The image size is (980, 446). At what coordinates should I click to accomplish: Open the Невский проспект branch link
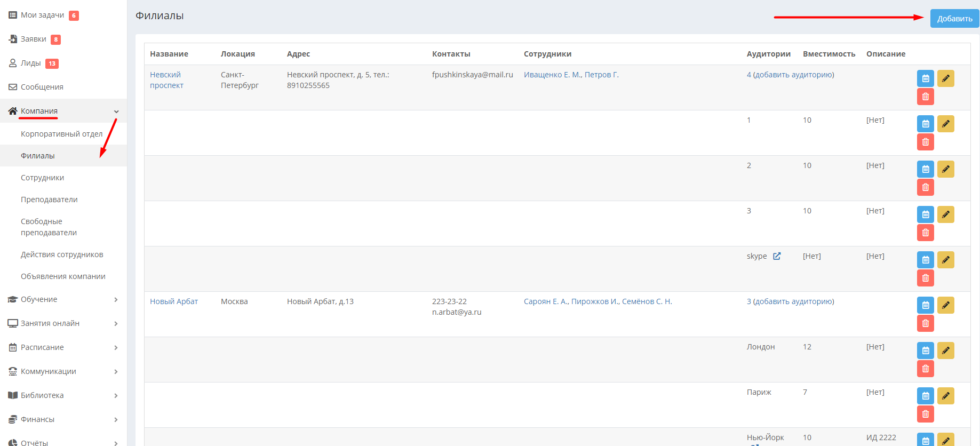166,80
